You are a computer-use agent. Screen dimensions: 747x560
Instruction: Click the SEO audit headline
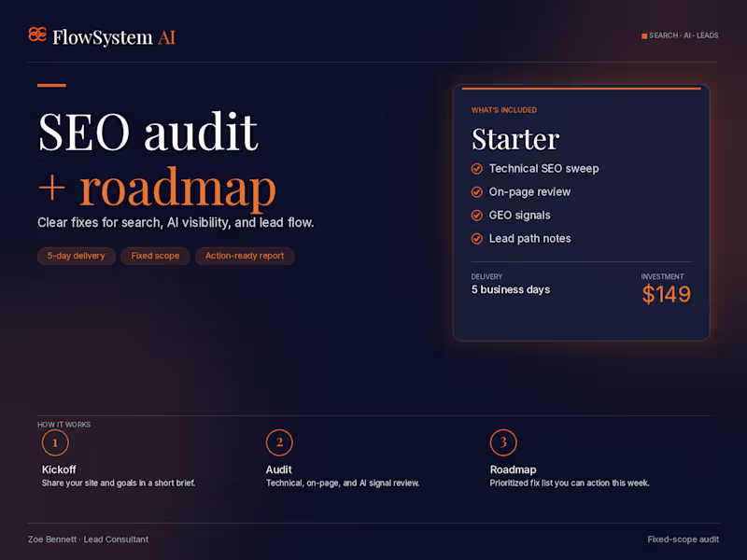click(x=148, y=132)
